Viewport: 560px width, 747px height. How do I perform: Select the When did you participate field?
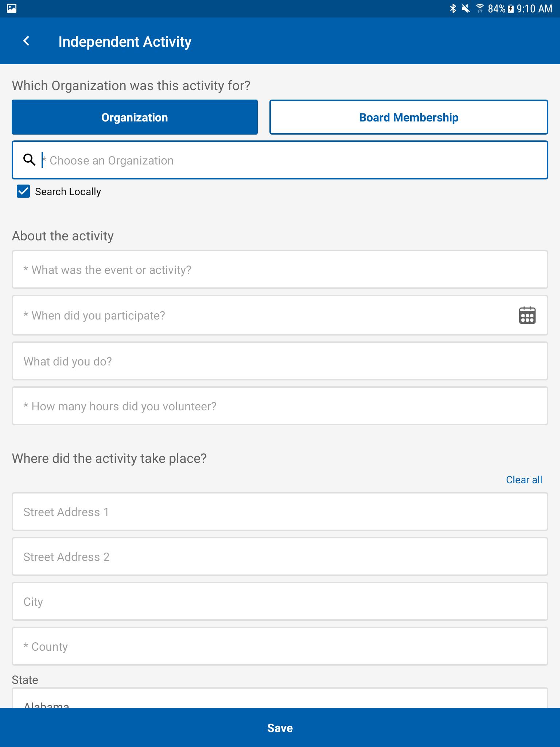pyautogui.click(x=280, y=315)
